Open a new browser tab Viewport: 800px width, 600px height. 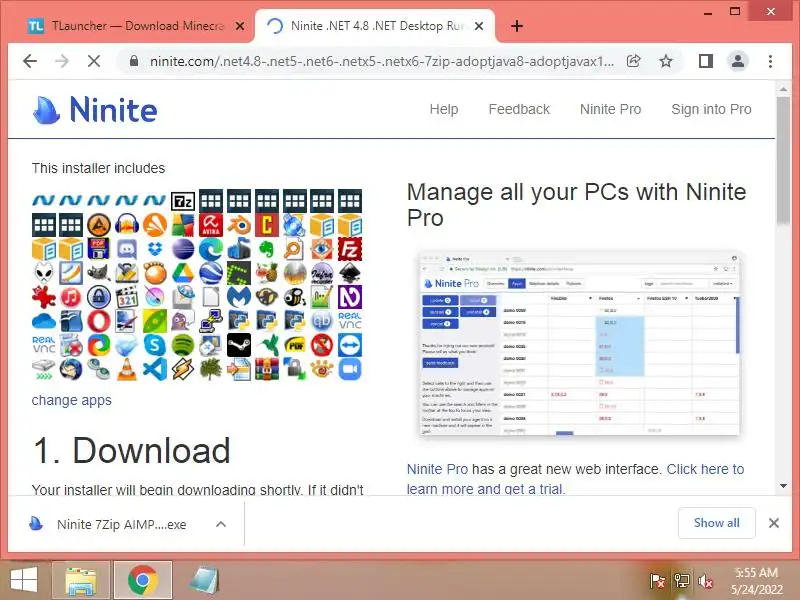point(517,26)
